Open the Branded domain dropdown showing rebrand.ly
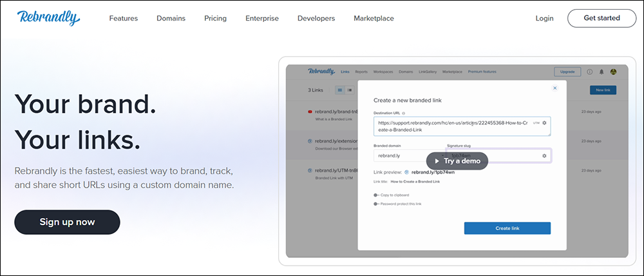 (409, 156)
